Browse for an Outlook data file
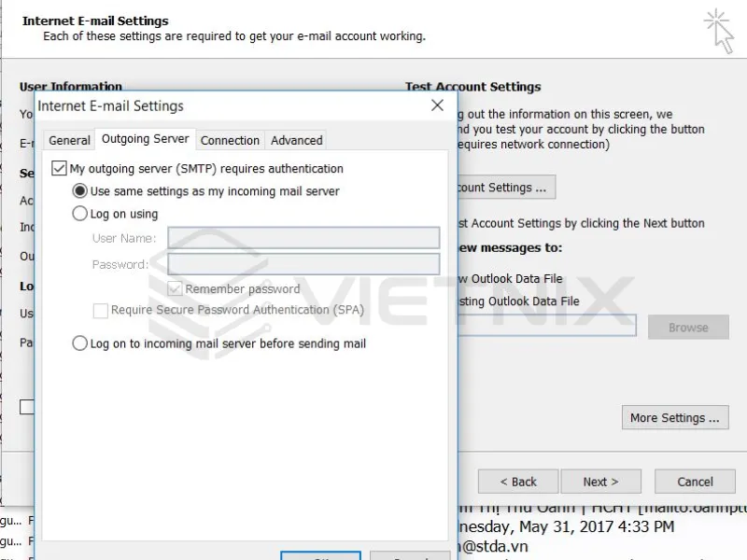Viewport: 747px width, 560px height. [688, 327]
